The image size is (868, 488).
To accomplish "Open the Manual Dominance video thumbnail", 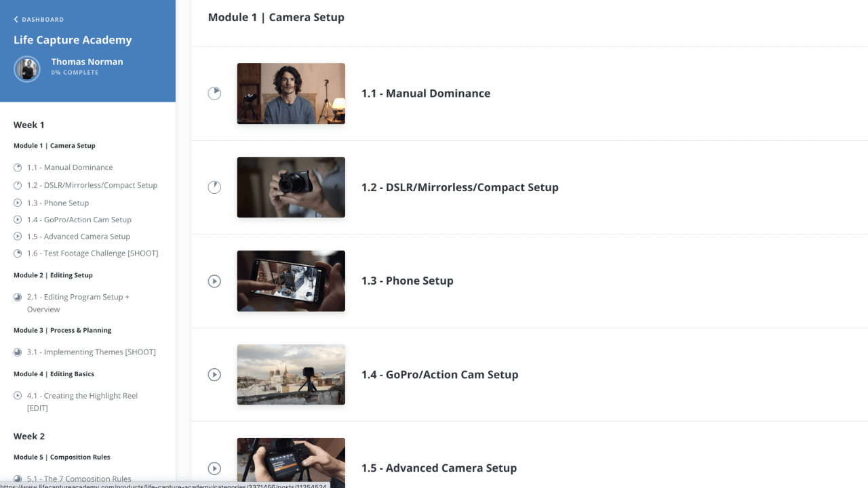I will [x=291, y=94].
